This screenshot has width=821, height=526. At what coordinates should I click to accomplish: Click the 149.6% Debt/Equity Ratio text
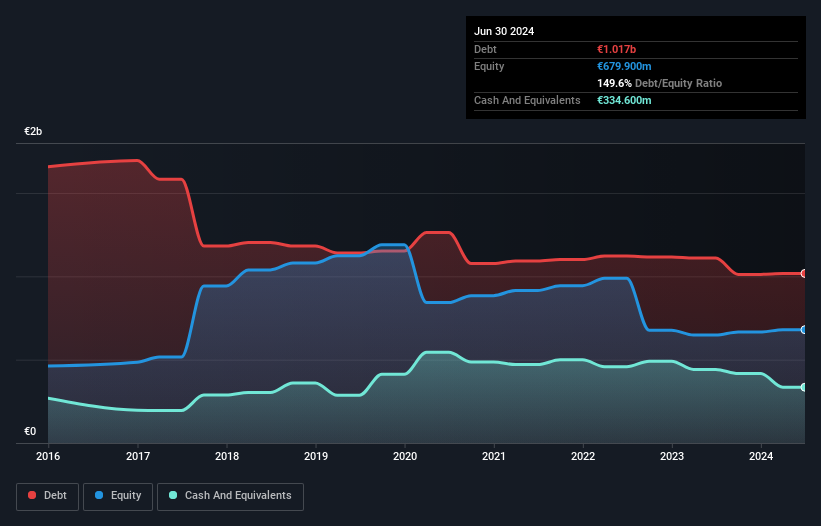click(x=659, y=83)
